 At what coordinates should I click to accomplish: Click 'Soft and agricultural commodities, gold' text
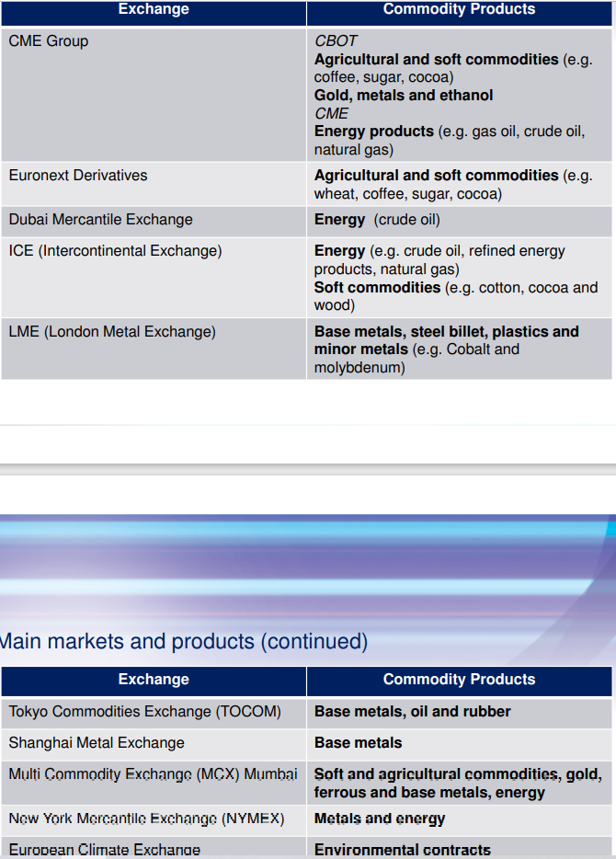click(458, 774)
